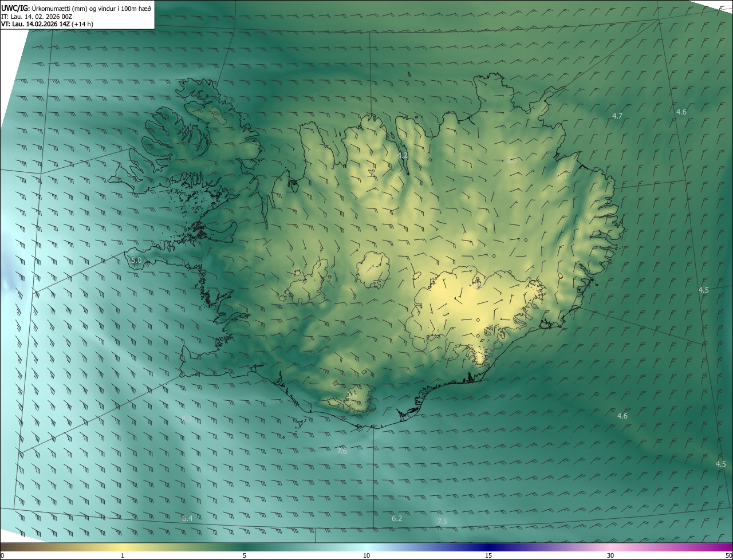Click the 7.6 value south of the coast
The width and height of the screenshot is (733, 560).
[x=342, y=451]
